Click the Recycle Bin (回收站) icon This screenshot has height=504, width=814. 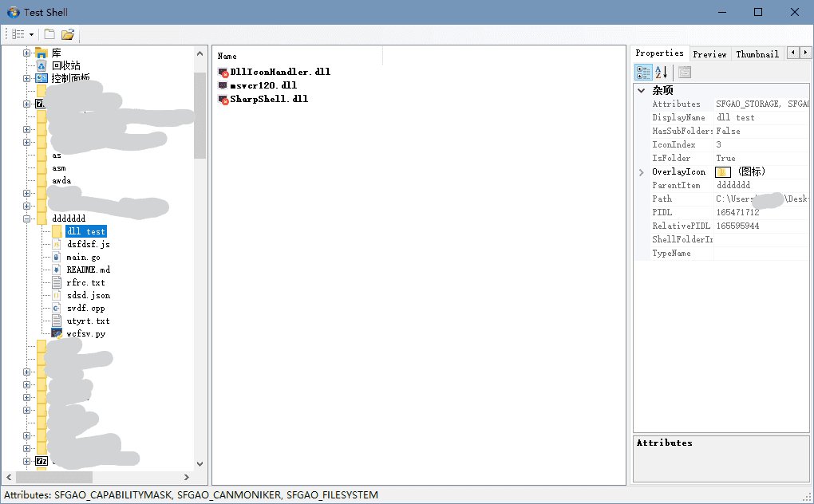pyautogui.click(x=41, y=65)
